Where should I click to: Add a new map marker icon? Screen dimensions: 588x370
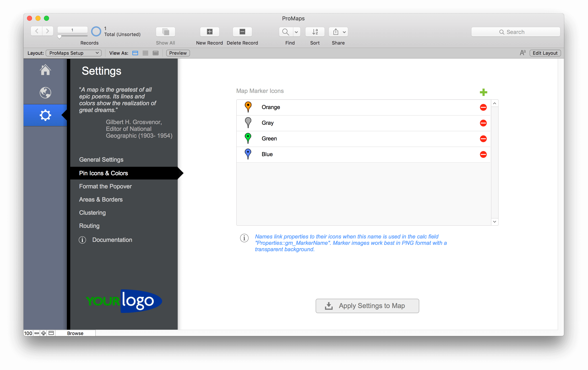[484, 92]
